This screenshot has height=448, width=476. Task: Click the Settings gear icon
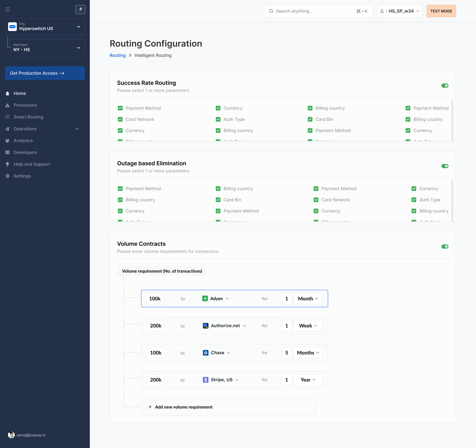pos(7,176)
